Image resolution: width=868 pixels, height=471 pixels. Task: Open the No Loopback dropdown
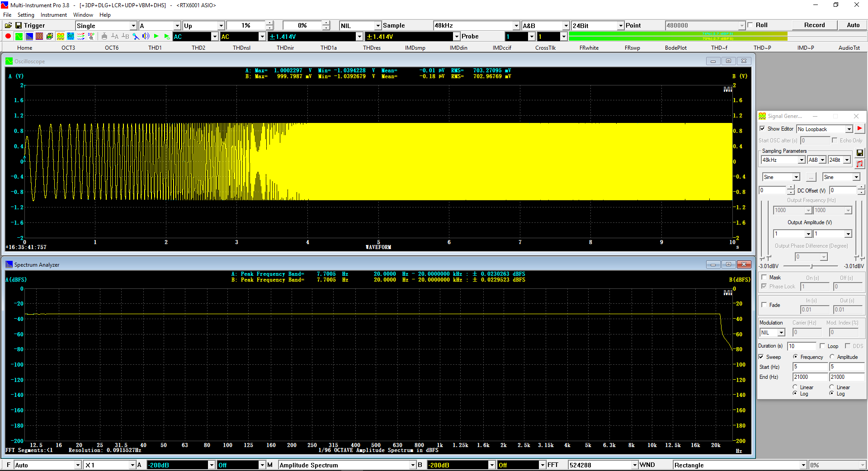tap(825, 129)
